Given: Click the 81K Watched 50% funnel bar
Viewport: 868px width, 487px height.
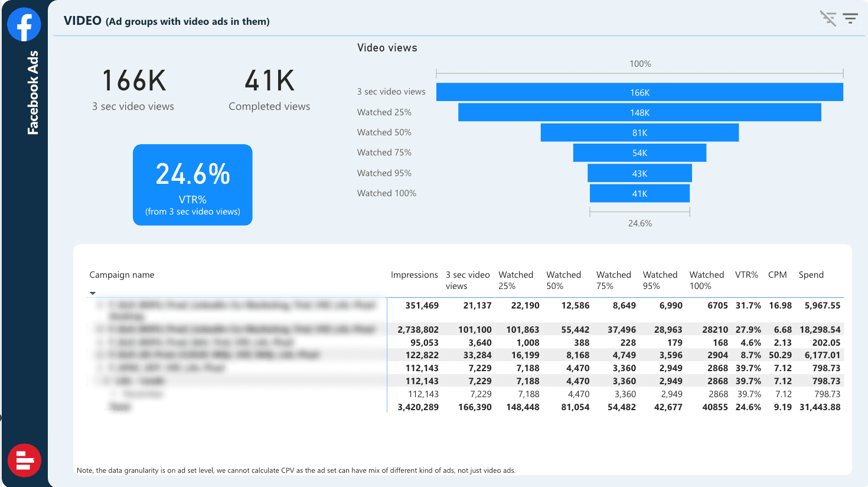Looking at the screenshot, I should (x=639, y=132).
